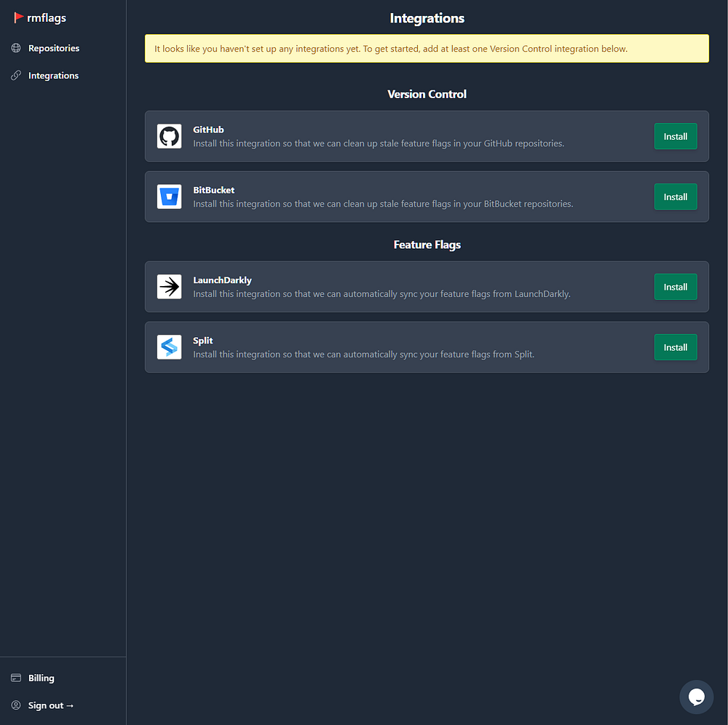Click the yellow no-integrations notice banner
Viewport: 728px width, 725px height.
[x=427, y=48]
